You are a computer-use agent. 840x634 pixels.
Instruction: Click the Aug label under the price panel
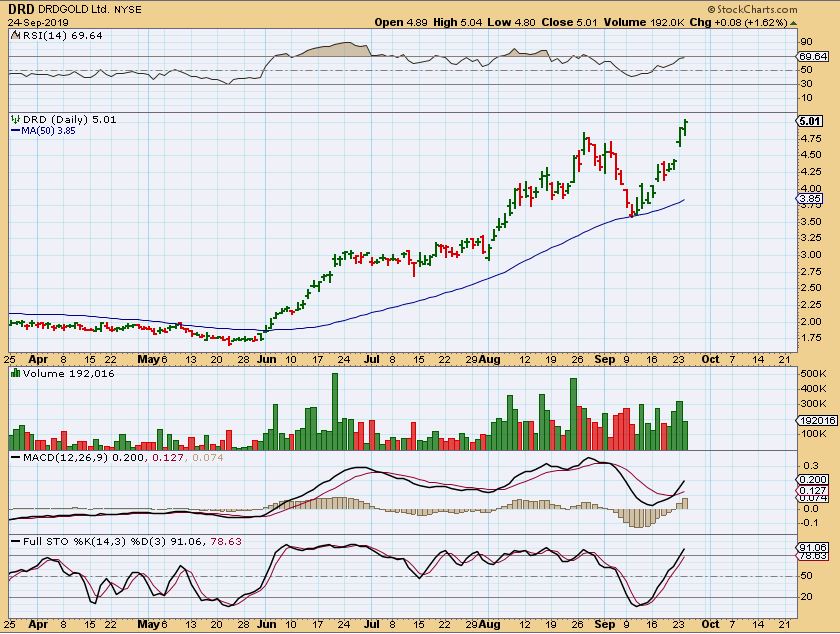[x=490, y=360]
